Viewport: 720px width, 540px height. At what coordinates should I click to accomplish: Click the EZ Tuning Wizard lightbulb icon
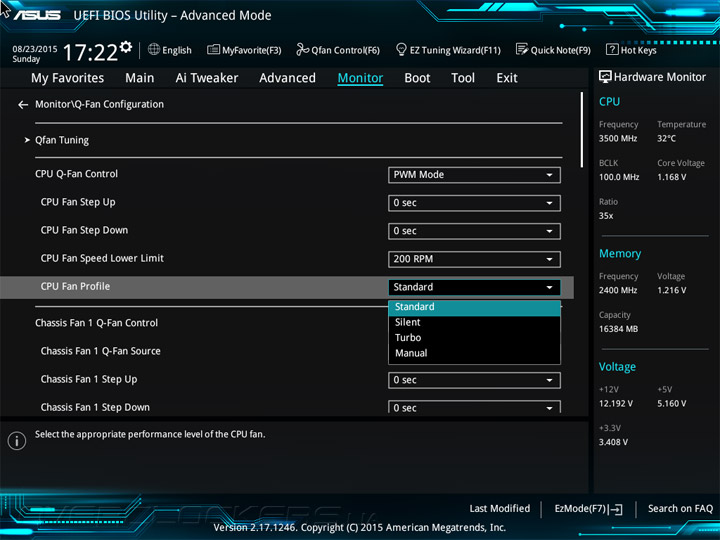tap(401, 49)
